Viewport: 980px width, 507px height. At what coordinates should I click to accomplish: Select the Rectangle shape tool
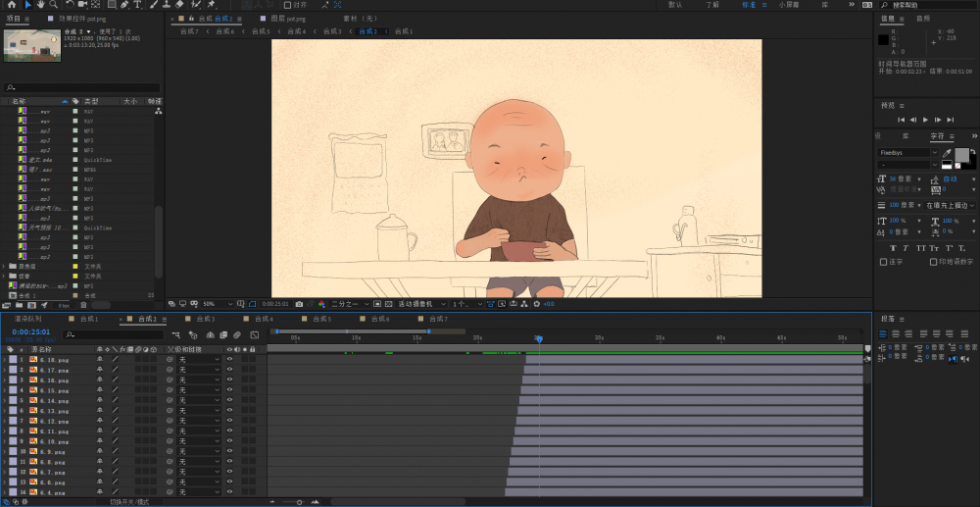[112, 4]
